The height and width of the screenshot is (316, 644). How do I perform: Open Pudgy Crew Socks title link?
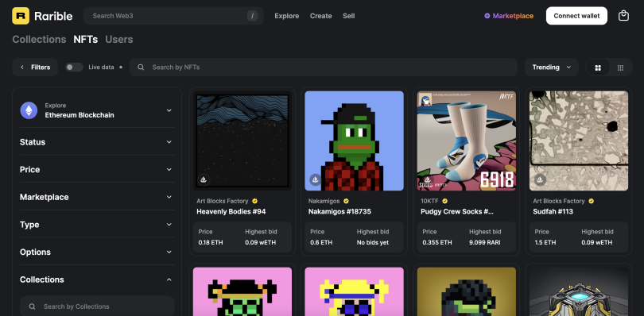457,212
